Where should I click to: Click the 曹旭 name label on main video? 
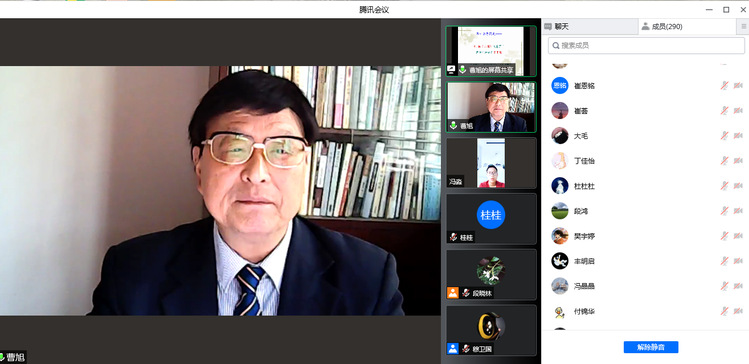tap(15, 357)
